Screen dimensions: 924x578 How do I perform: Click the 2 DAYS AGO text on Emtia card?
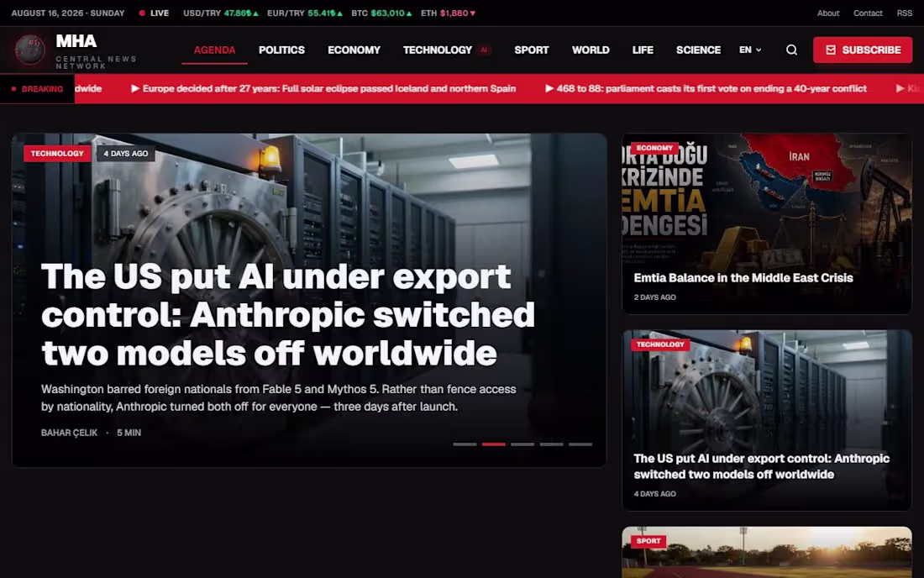tap(654, 297)
